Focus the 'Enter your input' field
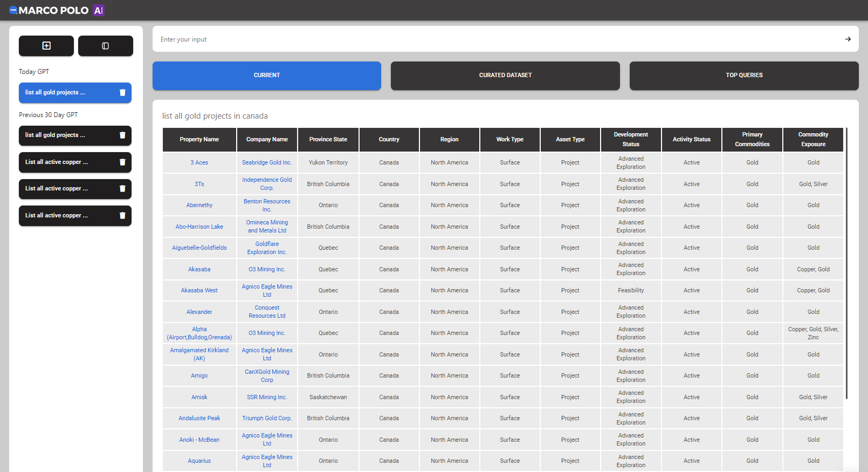 pos(499,39)
